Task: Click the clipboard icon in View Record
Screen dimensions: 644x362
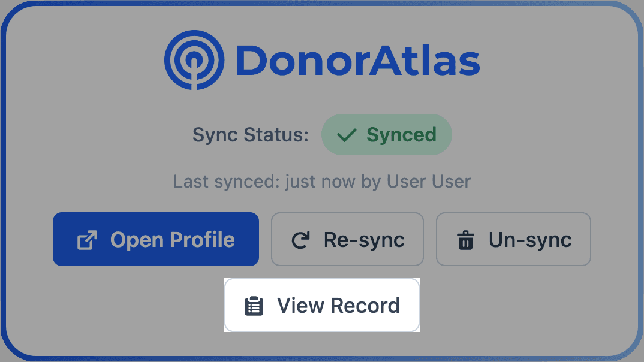Action: tap(255, 305)
